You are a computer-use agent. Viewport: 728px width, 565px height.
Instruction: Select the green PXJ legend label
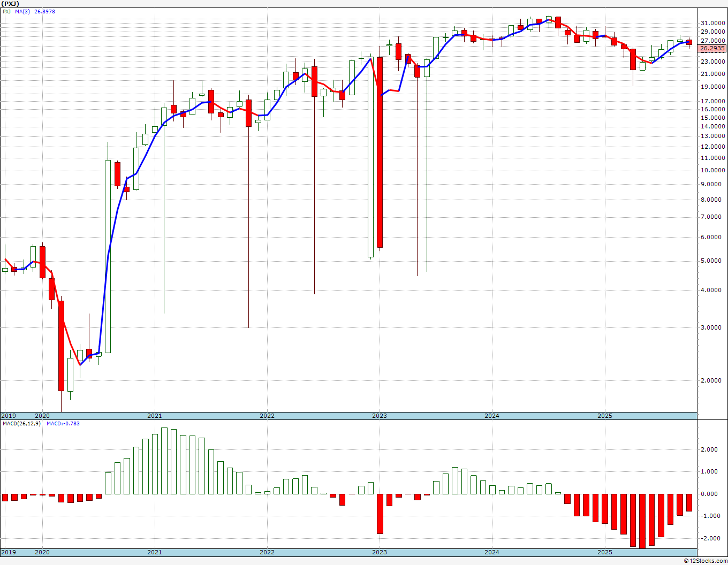coord(6,11)
